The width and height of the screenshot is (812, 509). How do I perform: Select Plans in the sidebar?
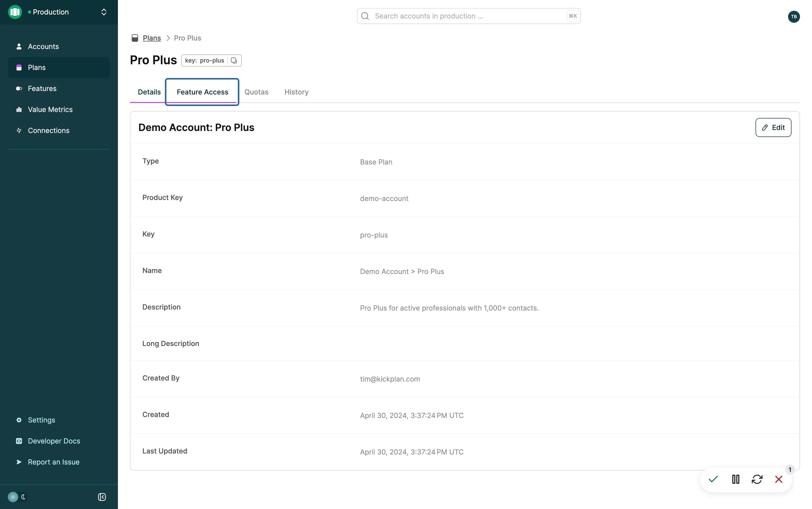click(59, 67)
